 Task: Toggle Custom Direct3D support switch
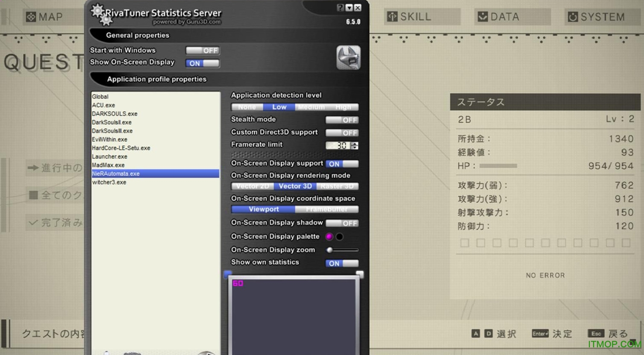pyautogui.click(x=342, y=133)
